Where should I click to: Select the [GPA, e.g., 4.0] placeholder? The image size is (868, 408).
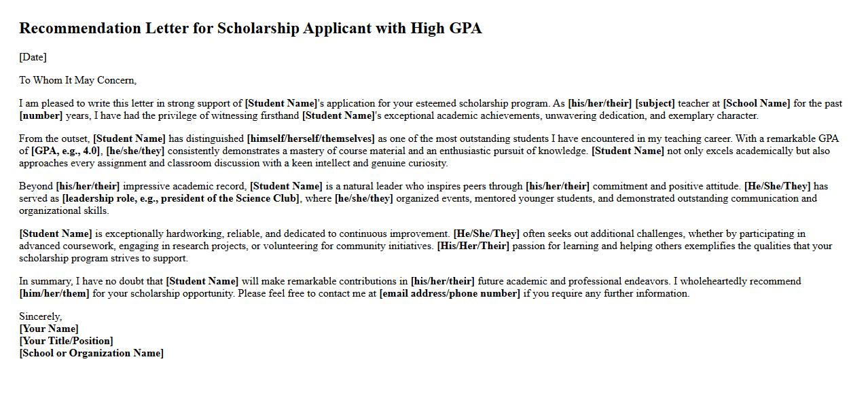pos(66,151)
